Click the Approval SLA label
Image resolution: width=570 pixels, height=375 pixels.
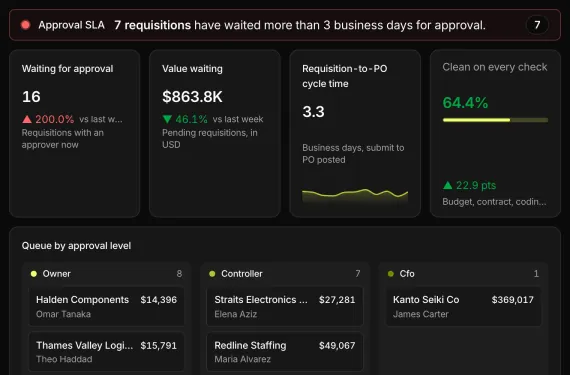[x=72, y=25]
